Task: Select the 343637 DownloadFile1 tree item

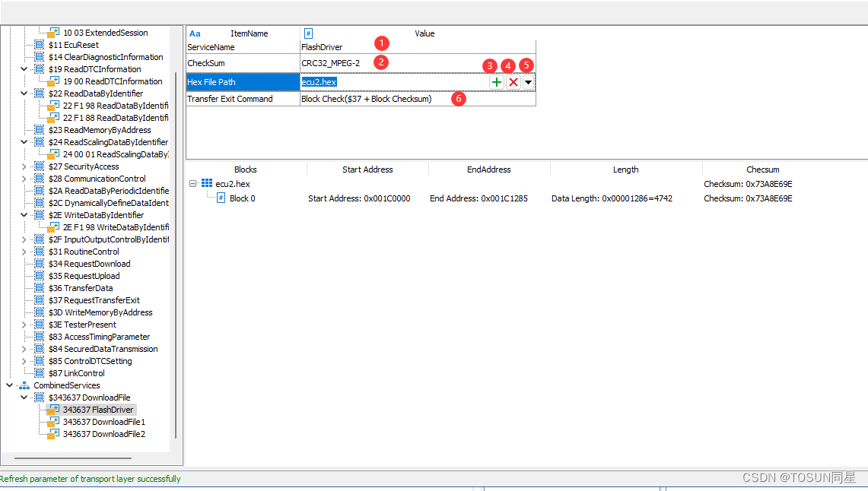Action: [104, 422]
